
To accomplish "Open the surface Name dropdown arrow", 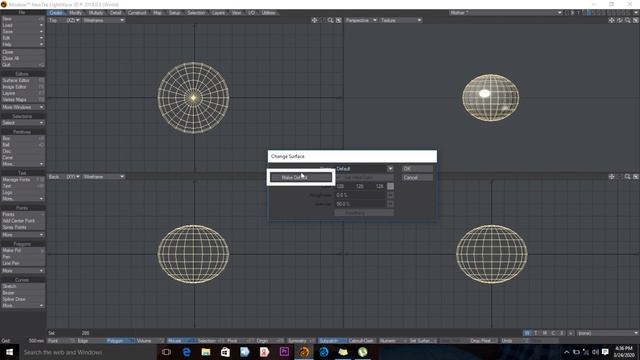I will click(x=390, y=169).
